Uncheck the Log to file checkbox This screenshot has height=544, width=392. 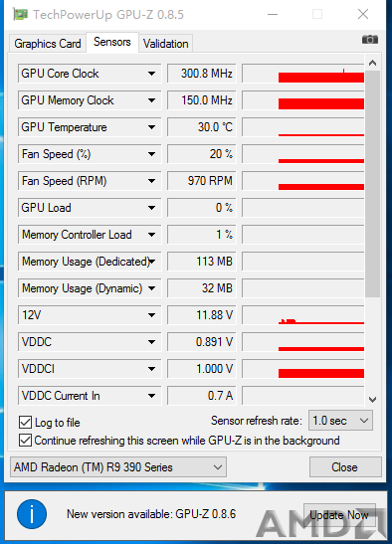[x=25, y=423]
